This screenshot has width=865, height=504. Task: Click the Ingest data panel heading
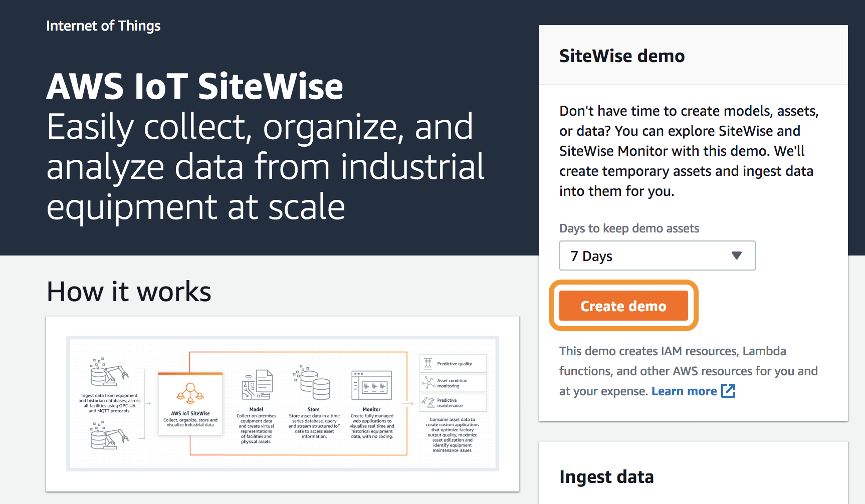tap(606, 476)
